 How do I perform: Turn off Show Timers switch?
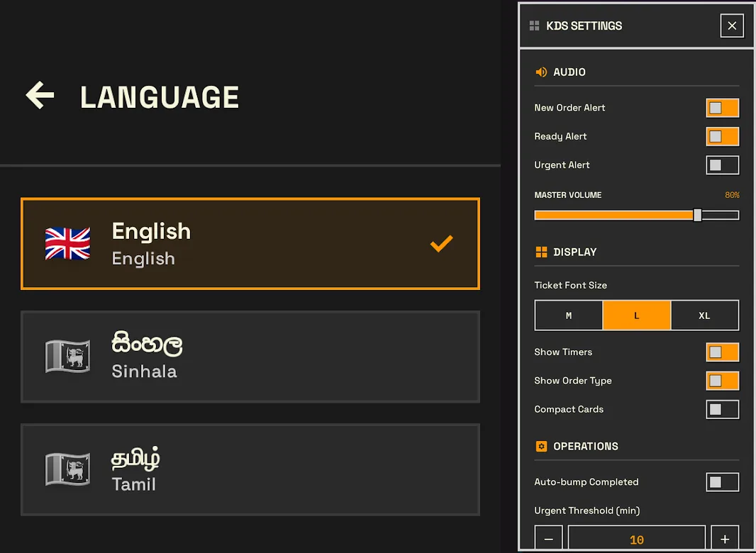coord(722,352)
